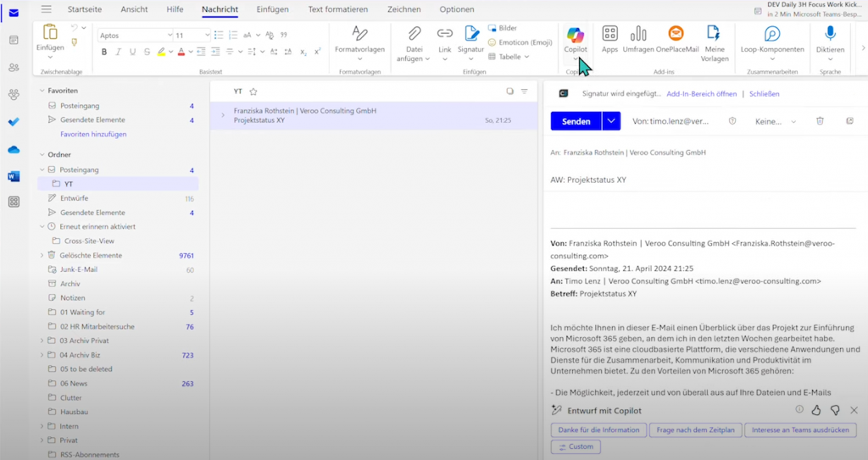Screen dimensions: 868x460
Task: Discard draft with trash icon
Action: click(x=820, y=120)
